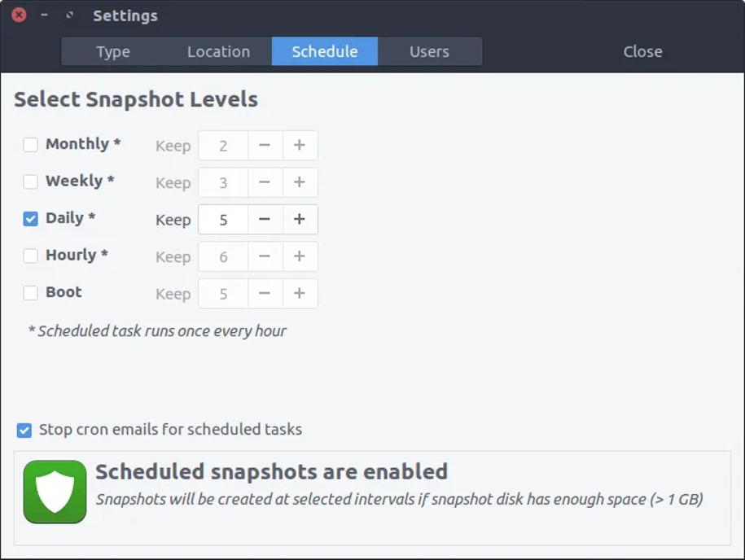This screenshot has height=560, width=745.
Task: Click the 'Boot' label
Action: tap(64, 291)
